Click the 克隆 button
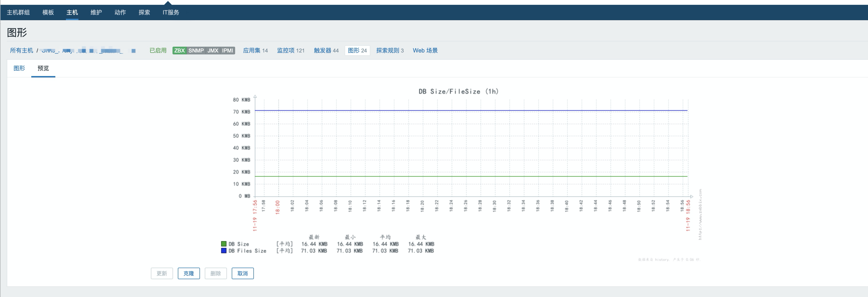 [189, 273]
